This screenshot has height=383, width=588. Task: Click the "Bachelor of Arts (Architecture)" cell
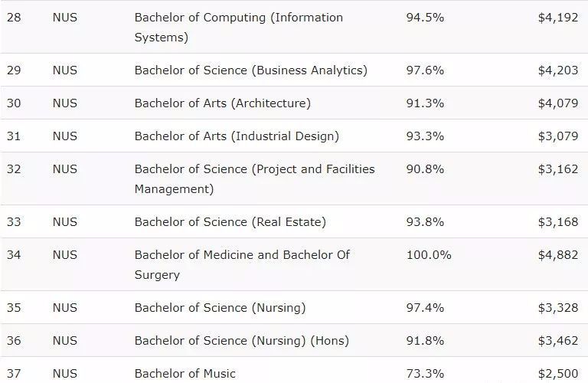tap(222, 103)
